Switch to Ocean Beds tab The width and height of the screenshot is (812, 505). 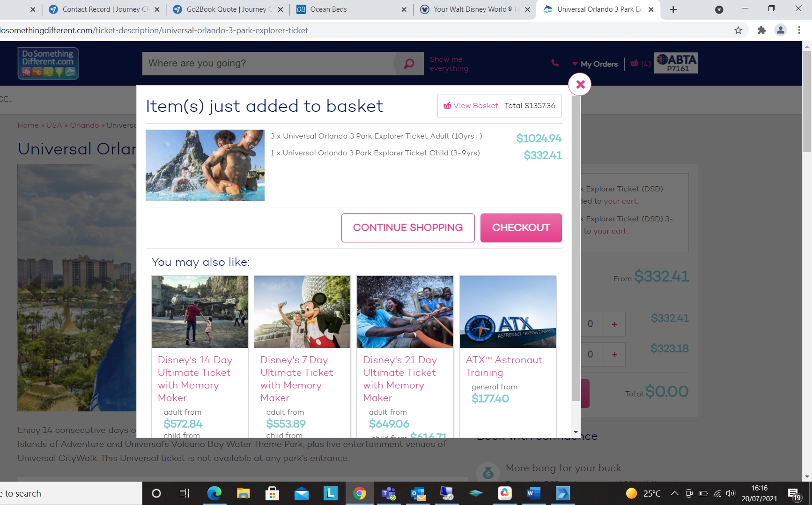[351, 9]
